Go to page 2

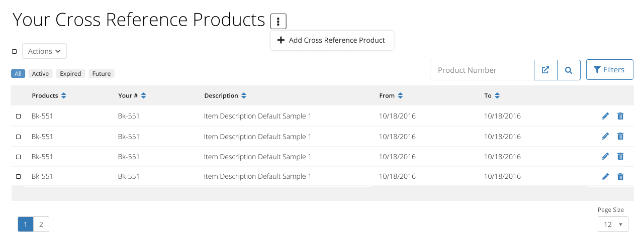(41, 224)
